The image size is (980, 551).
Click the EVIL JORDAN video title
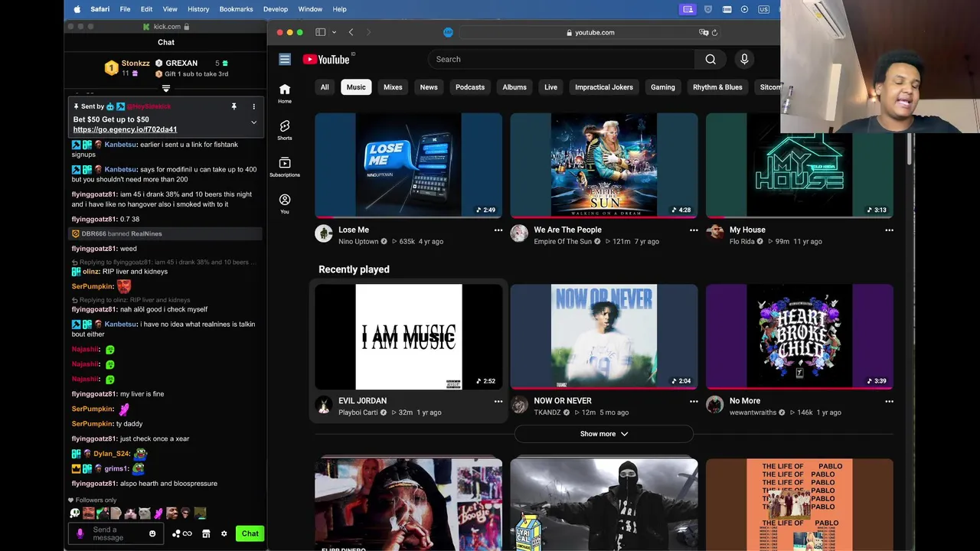click(363, 401)
